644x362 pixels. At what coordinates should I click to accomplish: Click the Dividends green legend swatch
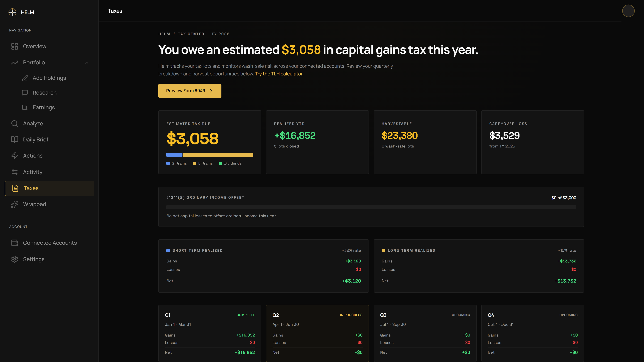click(x=220, y=163)
